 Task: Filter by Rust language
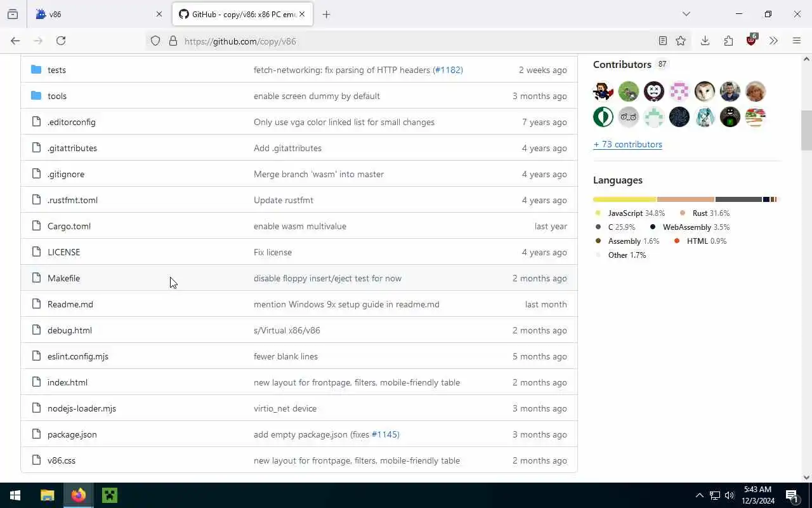point(711,213)
